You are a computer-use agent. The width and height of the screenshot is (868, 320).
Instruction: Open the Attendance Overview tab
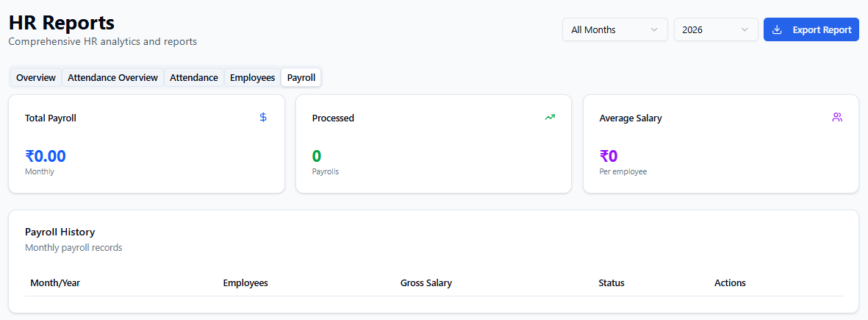coord(112,77)
